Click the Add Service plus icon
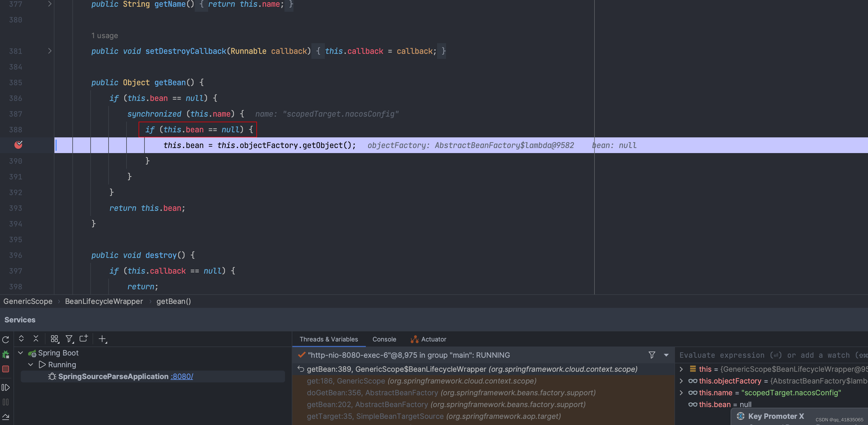The image size is (868, 425). pos(102,339)
